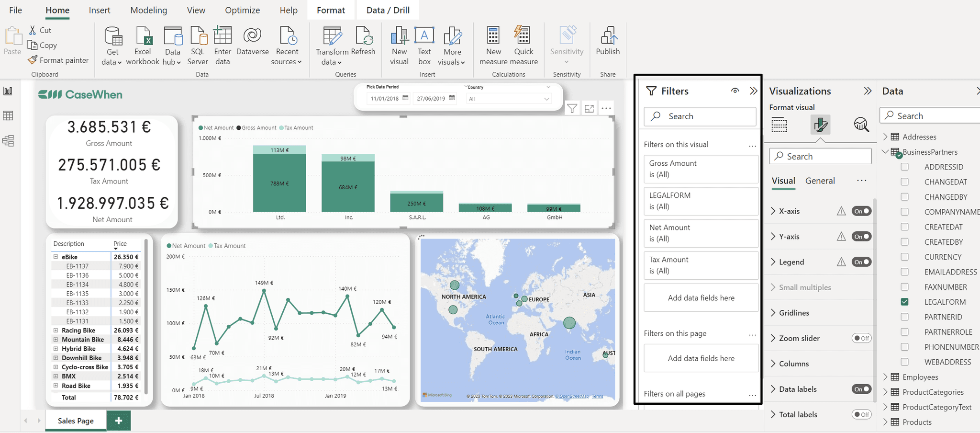Expand the Employees table in Data pane
Screen dimensions: 980x433
(886, 377)
